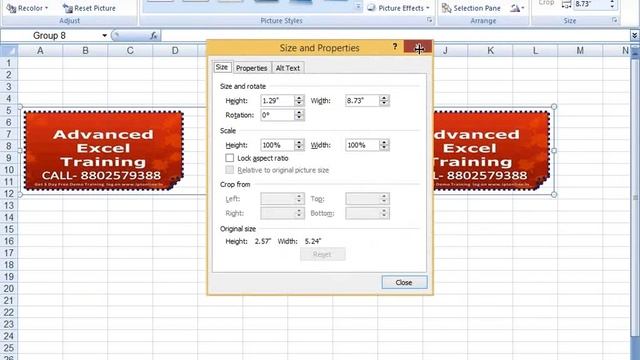Select column A header

[40, 51]
